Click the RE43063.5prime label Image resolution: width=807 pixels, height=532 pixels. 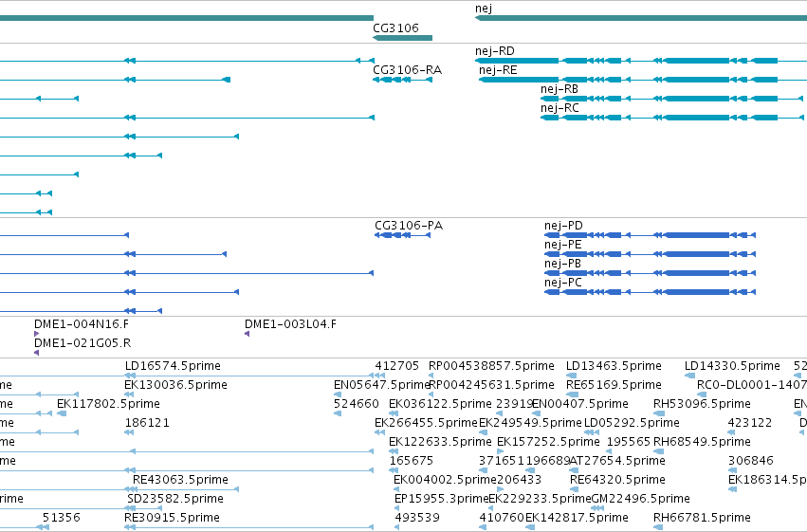180,480
